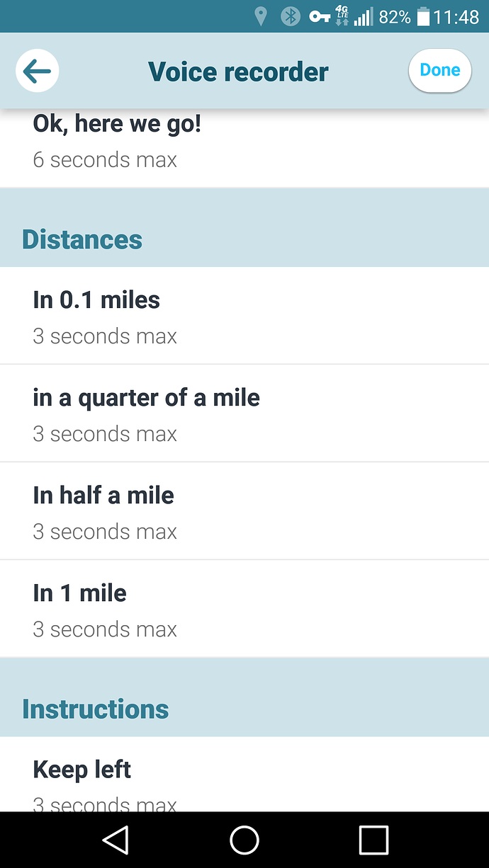Tap the 11:48 clock in status bar

456,16
